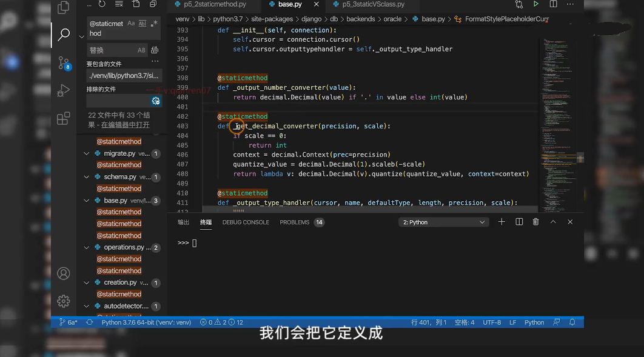Open the Run and Debug view
The image size is (644, 357).
click(64, 90)
